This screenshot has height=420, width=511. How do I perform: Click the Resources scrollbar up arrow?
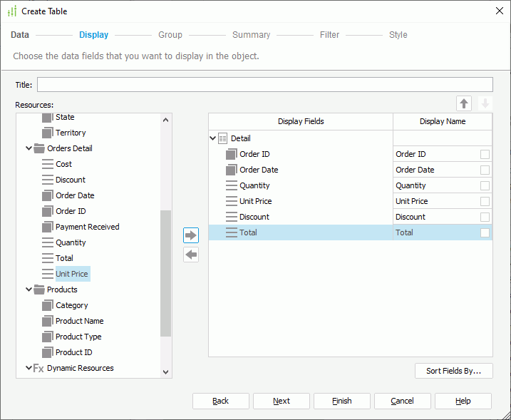click(x=165, y=120)
